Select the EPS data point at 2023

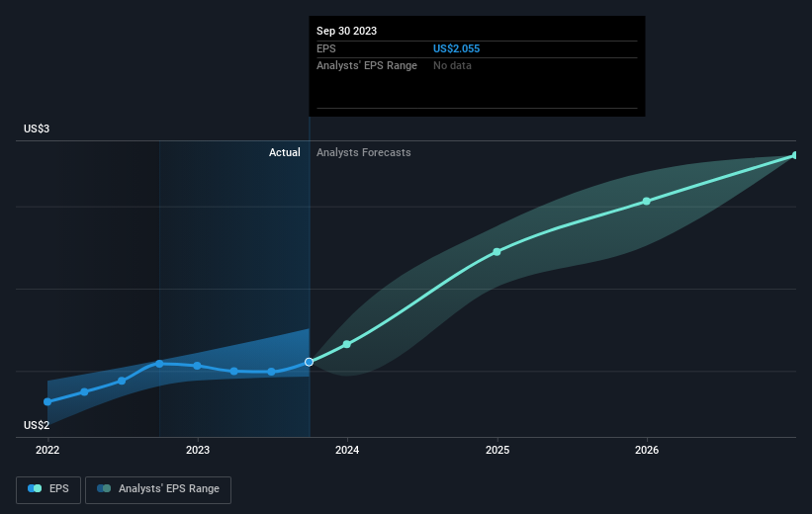pyautogui.click(x=198, y=366)
